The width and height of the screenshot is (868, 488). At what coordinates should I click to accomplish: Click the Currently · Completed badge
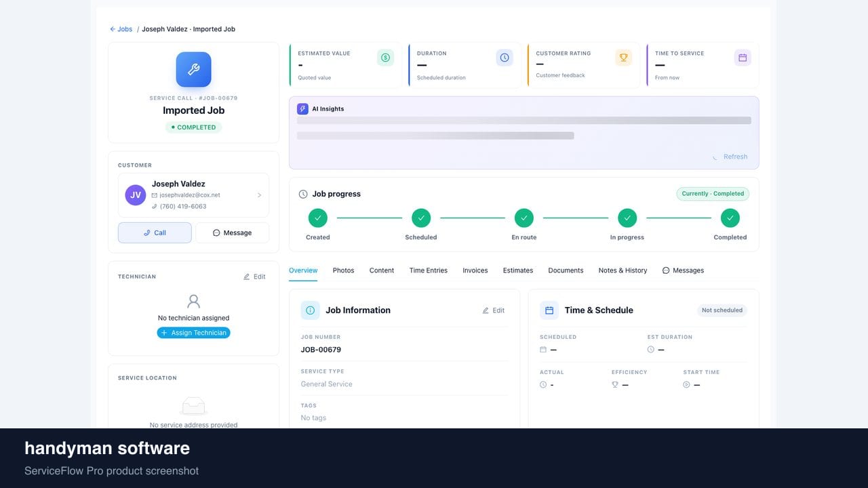tap(713, 194)
